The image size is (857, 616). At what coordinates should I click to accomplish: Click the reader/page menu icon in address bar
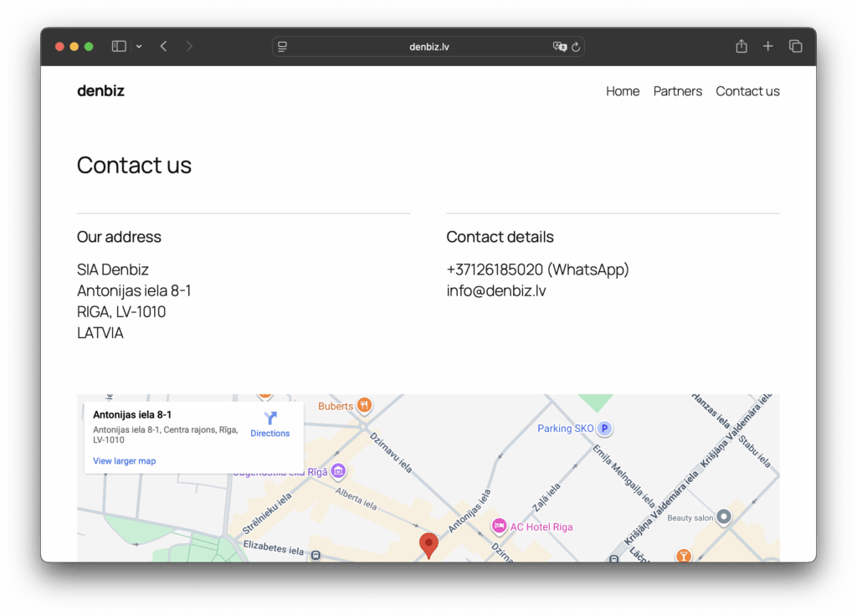tap(283, 47)
